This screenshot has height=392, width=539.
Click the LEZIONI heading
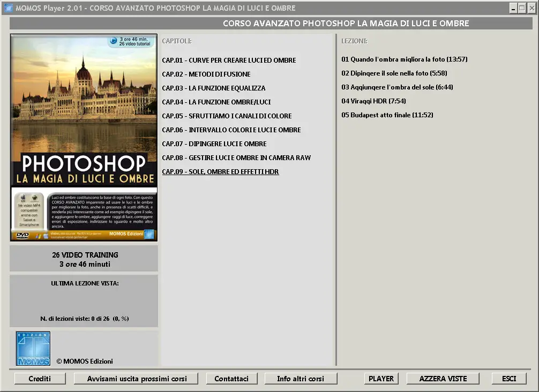[x=354, y=41]
